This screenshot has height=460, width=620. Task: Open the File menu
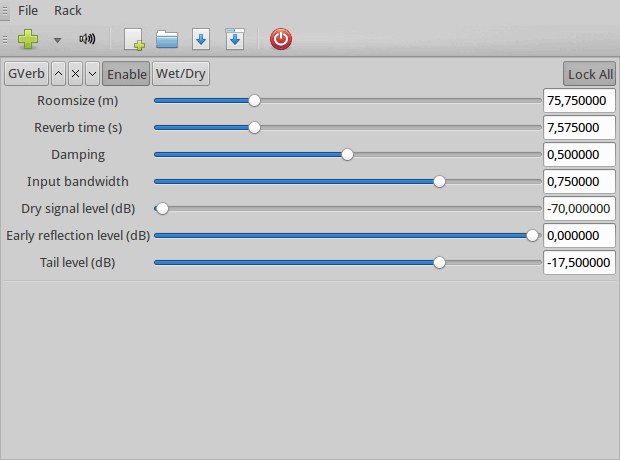tap(28, 10)
